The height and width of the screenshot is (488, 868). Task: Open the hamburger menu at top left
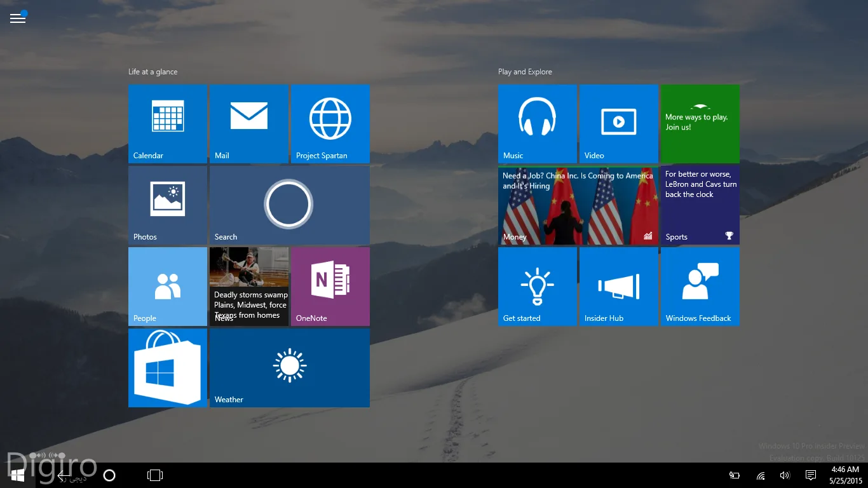pos(18,18)
